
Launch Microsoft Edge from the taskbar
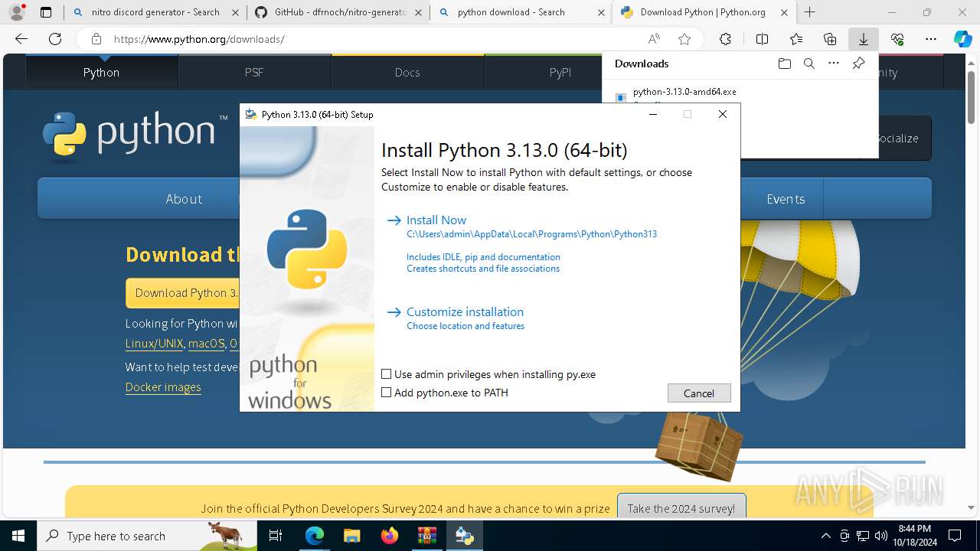[x=315, y=536]
